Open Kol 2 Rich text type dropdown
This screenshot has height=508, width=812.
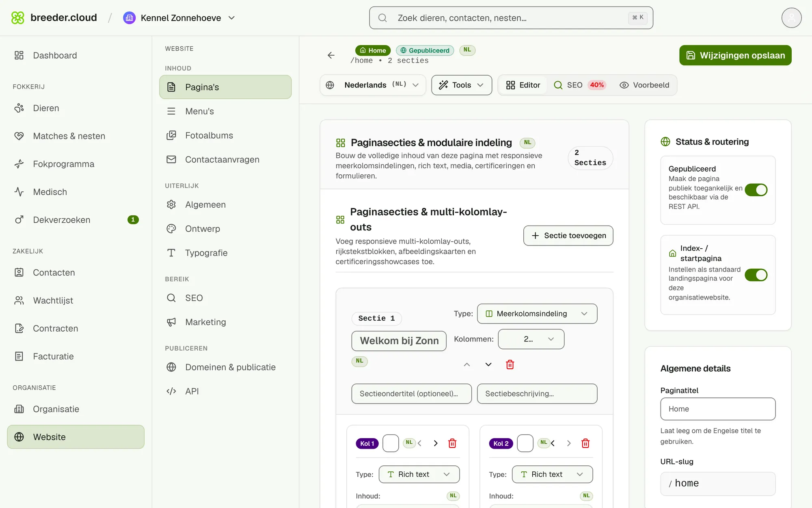552,474
